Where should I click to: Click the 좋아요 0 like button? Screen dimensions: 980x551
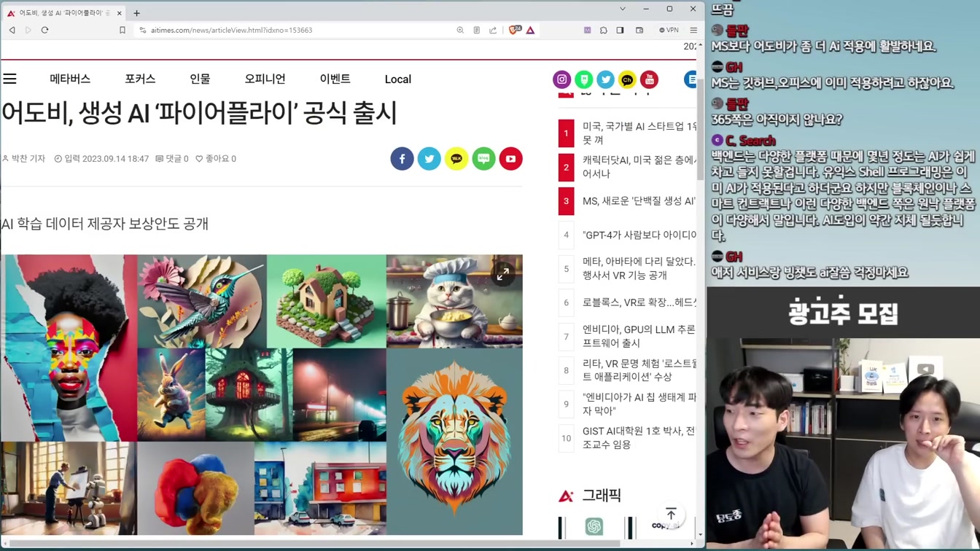point(216,159)
